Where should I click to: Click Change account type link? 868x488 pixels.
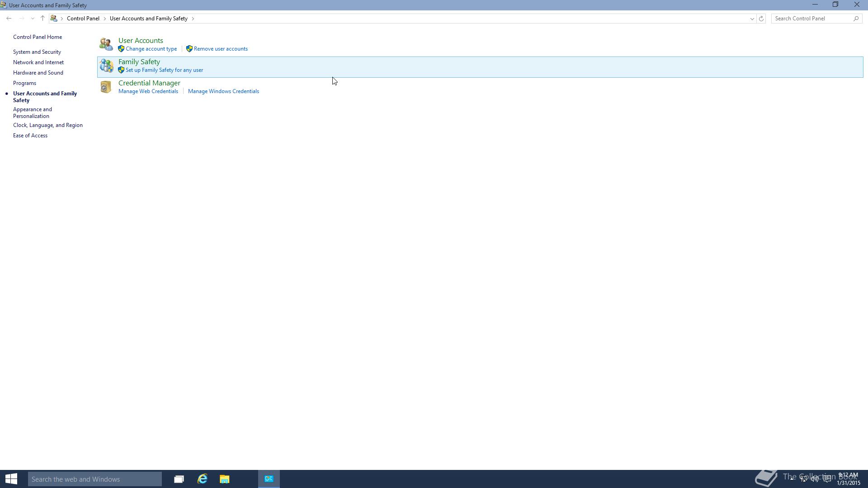tap(151, 49)
